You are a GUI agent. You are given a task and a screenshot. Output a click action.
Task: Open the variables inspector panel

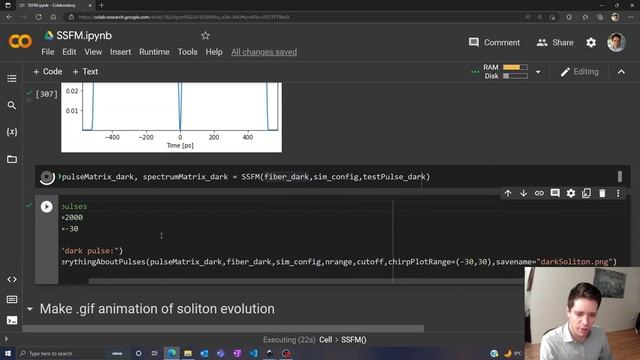11,132
